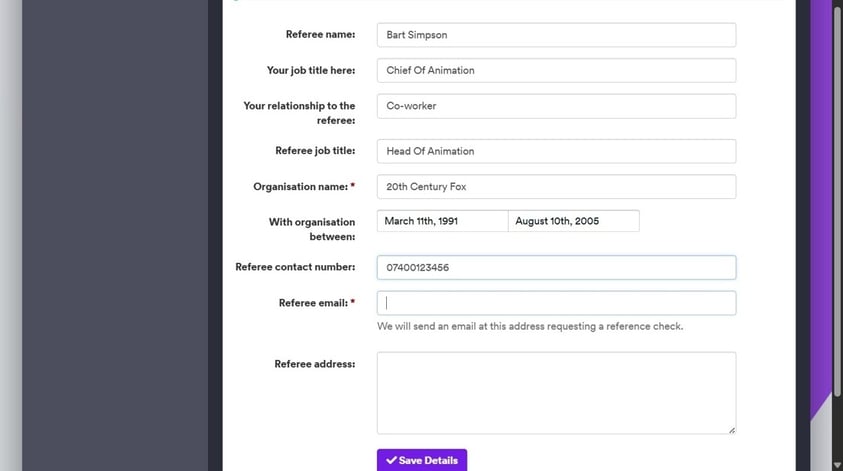
Task: Click the checkmark icon on Save Details
Action: [391, 460]
